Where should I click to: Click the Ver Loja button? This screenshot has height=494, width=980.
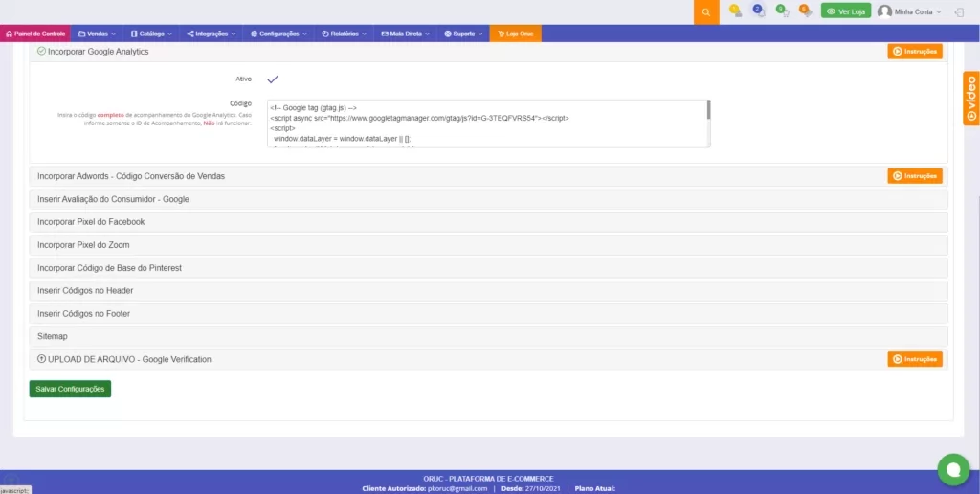(x=846, y=11)
